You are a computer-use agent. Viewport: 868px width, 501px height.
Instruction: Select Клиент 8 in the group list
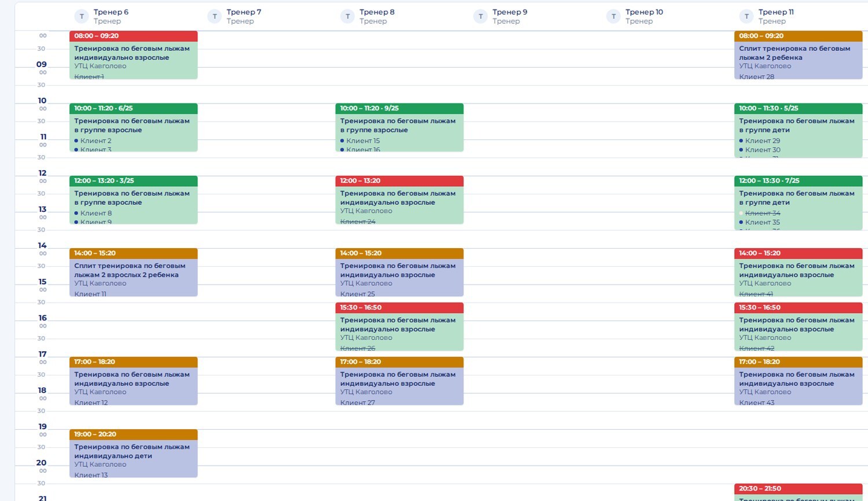(96, 213)
